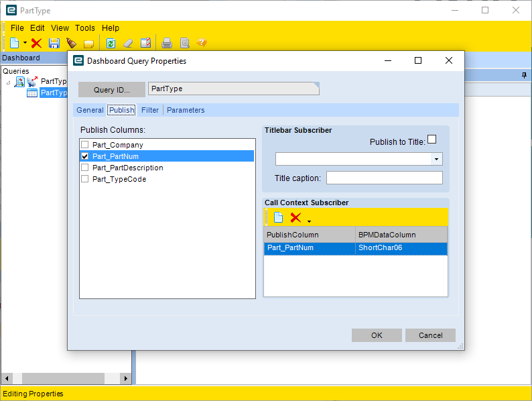Click the Print icon
Image resolution: width=532 pixels, height=401 pixels.
(167, 43)
